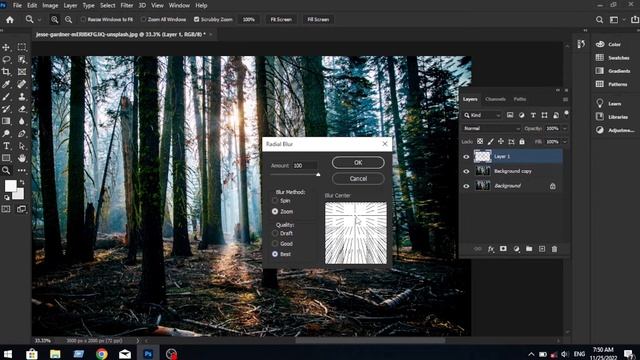Open the Select menu
640x360 pixels.
(x=107, y=5)
